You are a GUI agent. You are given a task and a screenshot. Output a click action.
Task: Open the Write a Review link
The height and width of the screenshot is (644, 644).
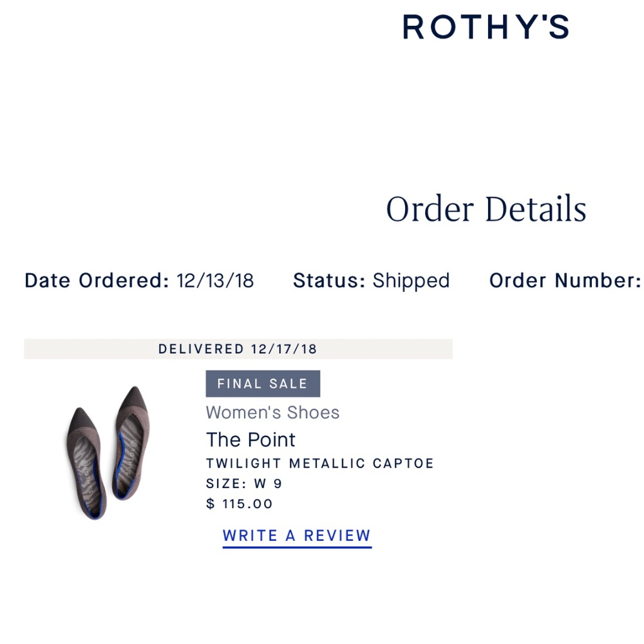[297, 536]
